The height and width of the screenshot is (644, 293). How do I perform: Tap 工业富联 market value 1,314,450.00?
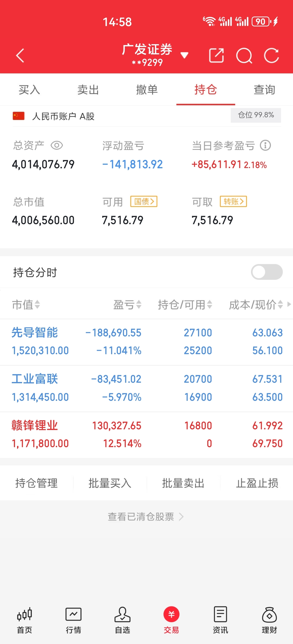40,397
